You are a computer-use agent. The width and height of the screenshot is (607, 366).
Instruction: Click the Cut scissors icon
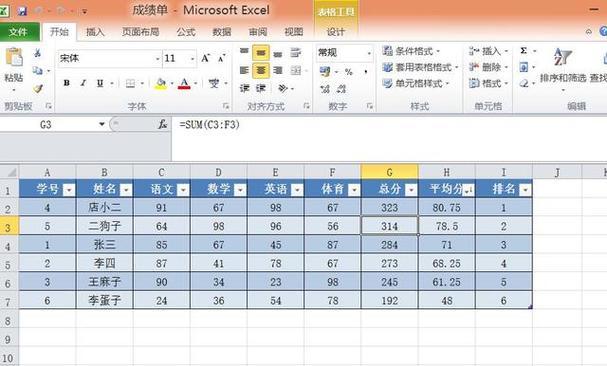click(x=38, y=53)
